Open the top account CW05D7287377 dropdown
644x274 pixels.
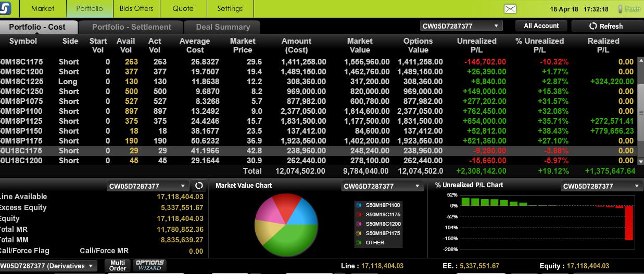(461, 26)
